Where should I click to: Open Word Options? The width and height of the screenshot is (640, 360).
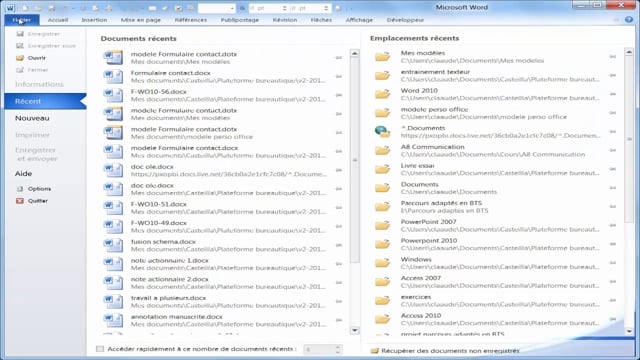coord(34,189)
